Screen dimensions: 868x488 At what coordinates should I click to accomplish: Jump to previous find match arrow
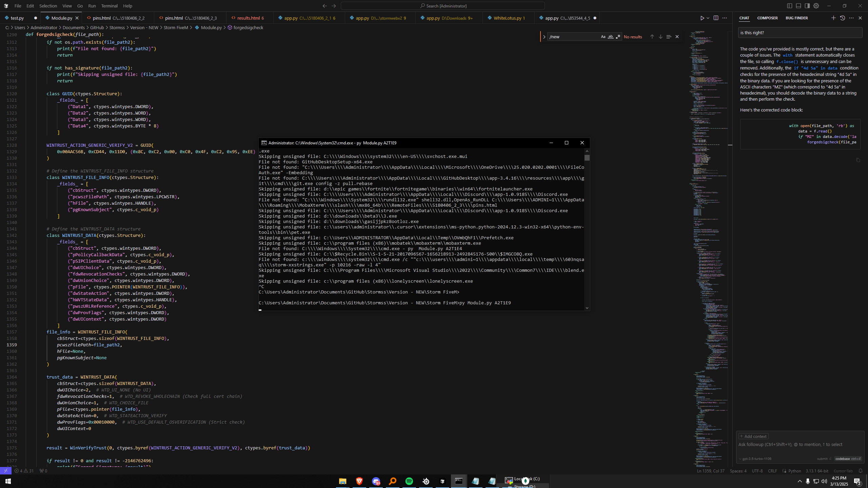[x=652, y=37]
